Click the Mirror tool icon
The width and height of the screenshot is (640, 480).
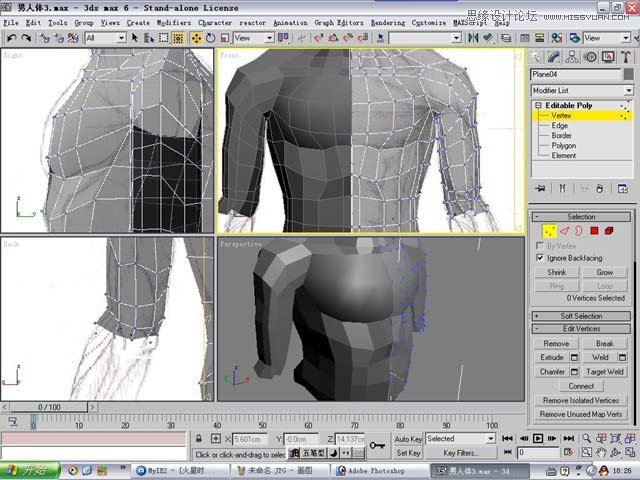tap(473, 38)
